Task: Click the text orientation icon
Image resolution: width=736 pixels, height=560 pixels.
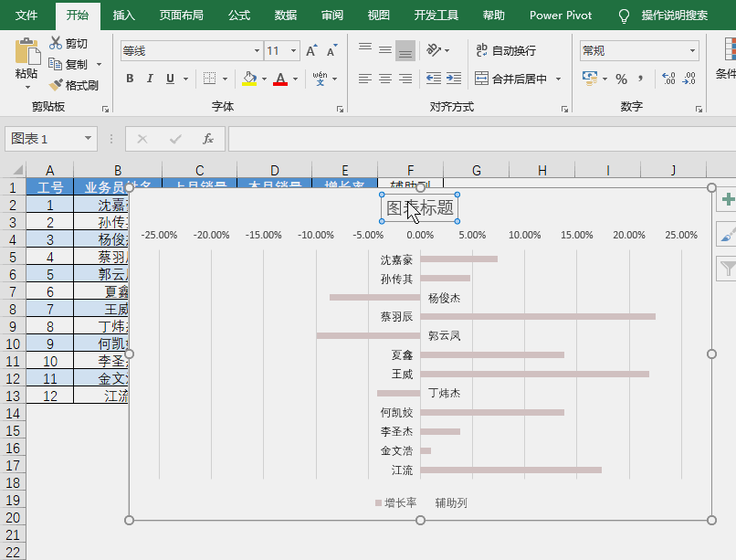Action: coord(434,49)
